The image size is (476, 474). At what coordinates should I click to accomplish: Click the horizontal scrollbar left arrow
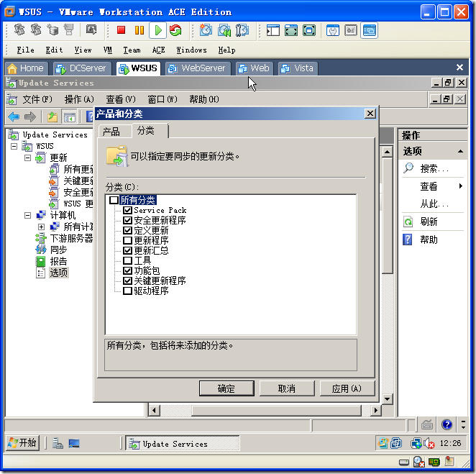[154, 411]
